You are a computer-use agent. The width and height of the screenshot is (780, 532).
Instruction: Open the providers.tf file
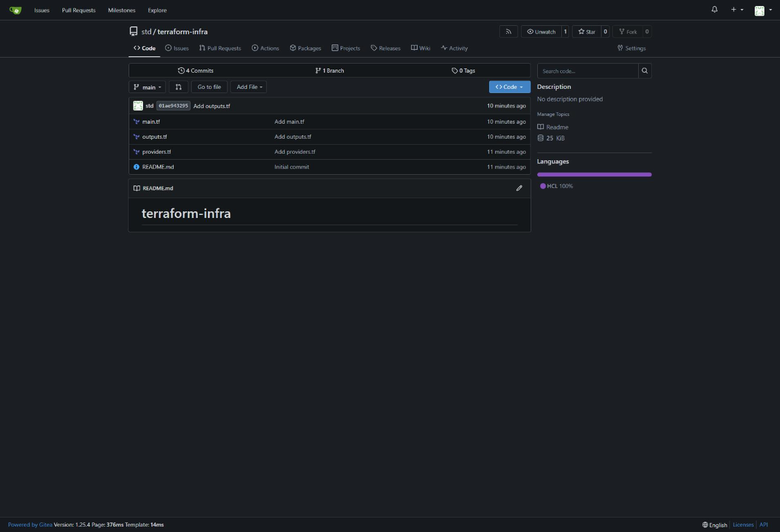pos(156,152)
